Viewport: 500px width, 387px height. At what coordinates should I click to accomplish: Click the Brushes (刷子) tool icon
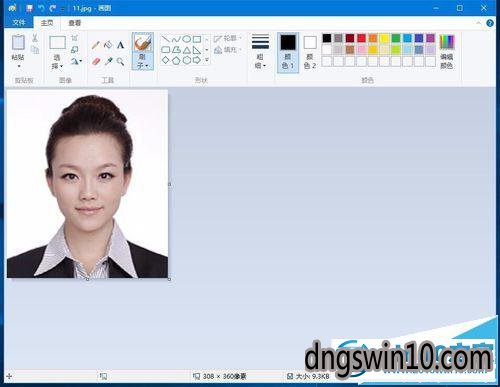click(x=143, y=43)
